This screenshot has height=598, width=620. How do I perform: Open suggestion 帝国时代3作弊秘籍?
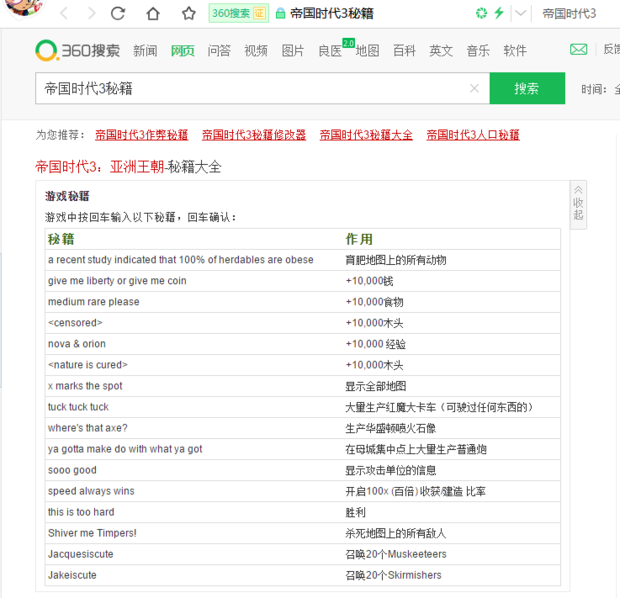(142, 135)
